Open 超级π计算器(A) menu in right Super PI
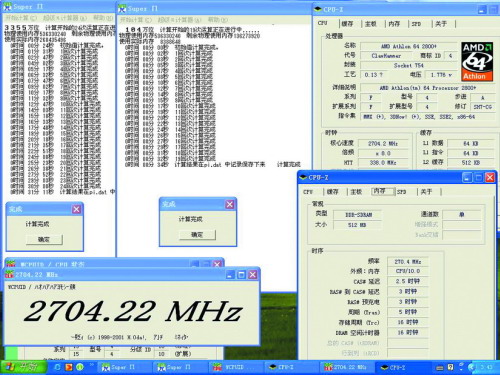Viewport: 500px width, 375px height. coord(180,20)
